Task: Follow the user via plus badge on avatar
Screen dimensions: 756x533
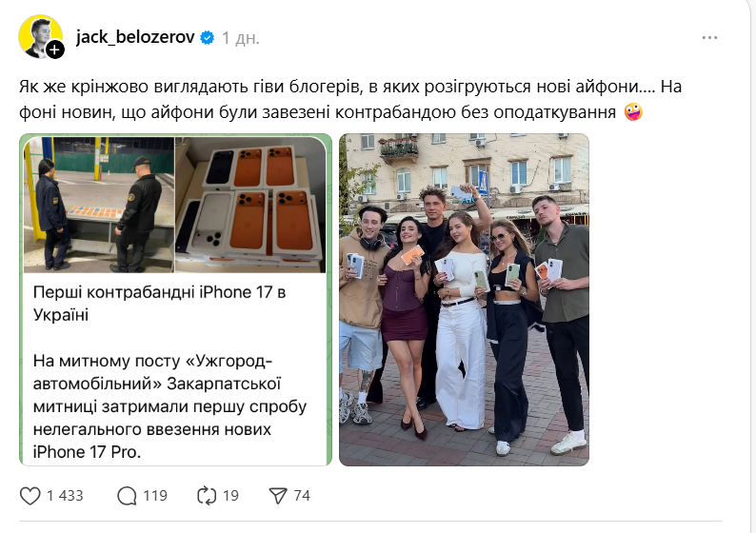Action: (x=55, y=49)
